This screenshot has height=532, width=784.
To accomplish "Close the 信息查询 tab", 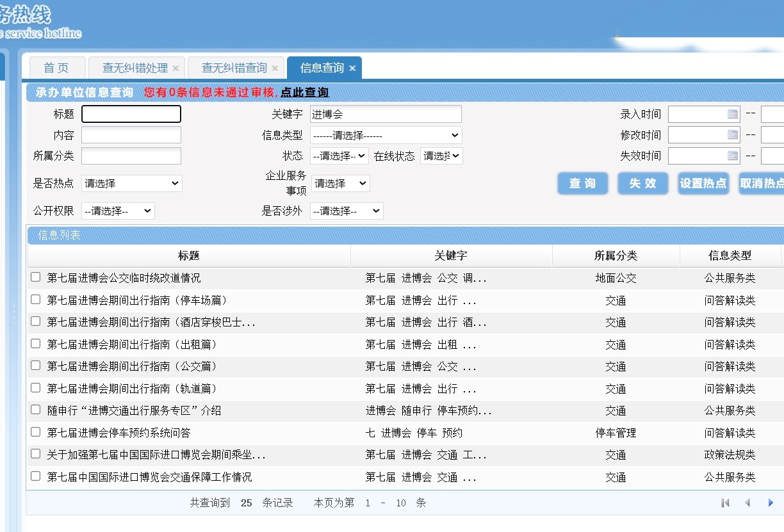I will [x=352, y=69].
